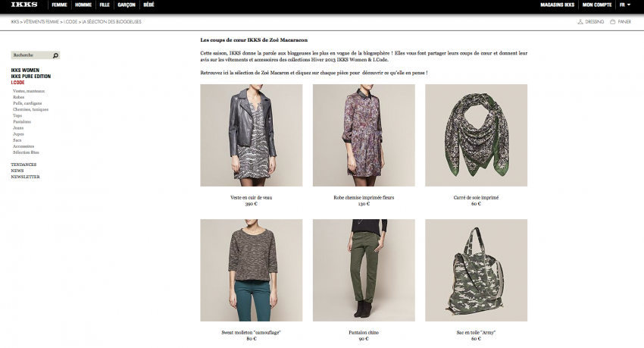Open Sacs category
This screenshot has height=348, width=644.
(17, 140)
